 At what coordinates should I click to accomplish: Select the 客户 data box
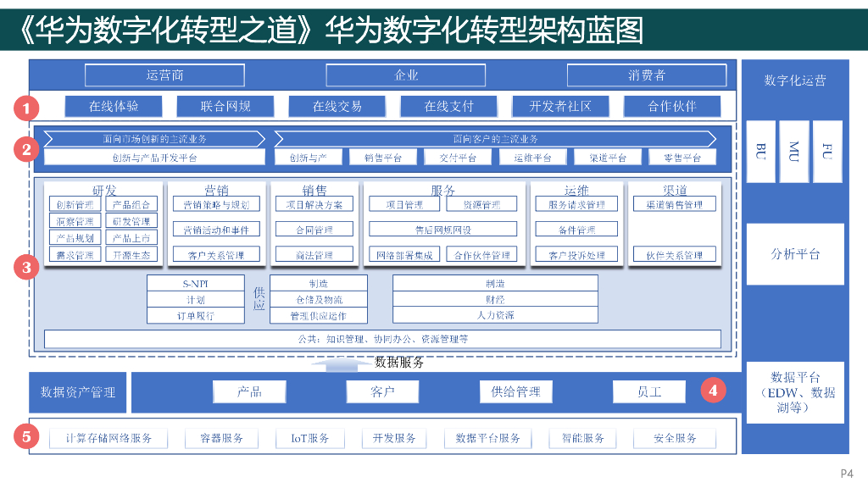(x=382, y=391)
